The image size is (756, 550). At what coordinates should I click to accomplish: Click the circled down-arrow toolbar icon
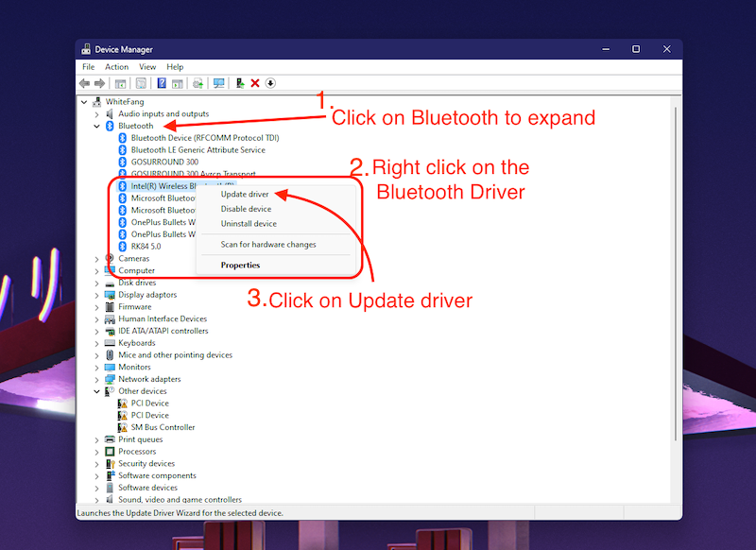click(270, 83)
